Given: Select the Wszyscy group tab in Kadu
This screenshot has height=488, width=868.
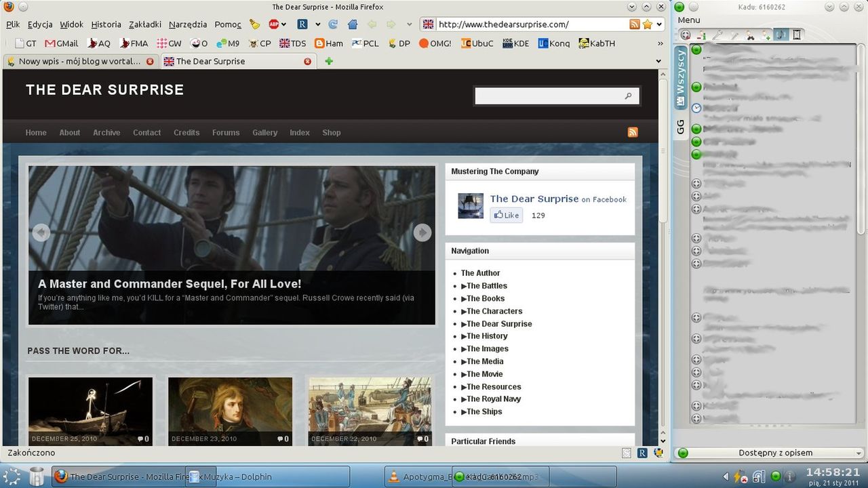Looking at the screenshot, I should [681, 77].
